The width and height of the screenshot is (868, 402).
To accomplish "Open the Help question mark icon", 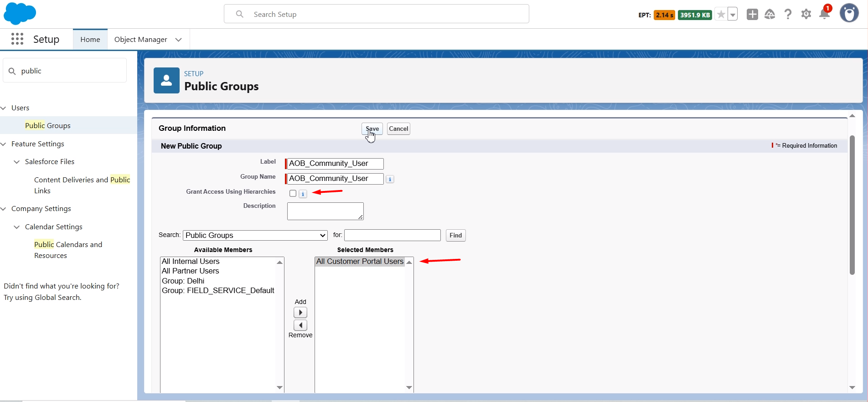I will click(788, 15).
